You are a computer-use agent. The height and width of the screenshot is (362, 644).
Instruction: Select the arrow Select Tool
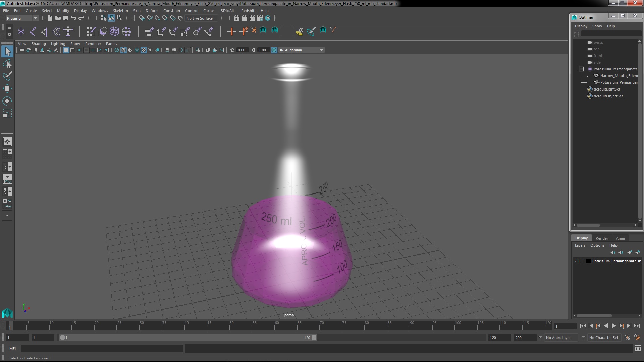click(x=7, y=51)
